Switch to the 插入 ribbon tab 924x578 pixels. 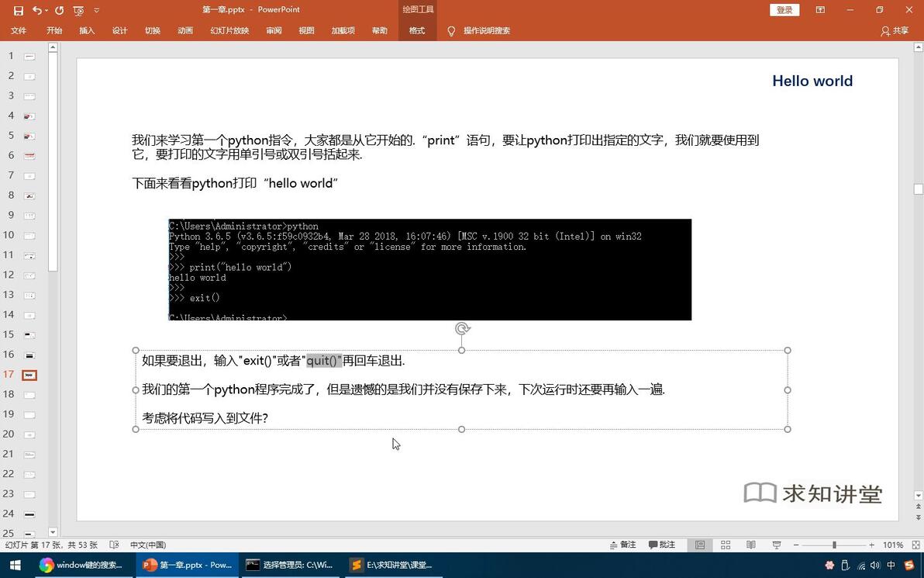[88, 31]
